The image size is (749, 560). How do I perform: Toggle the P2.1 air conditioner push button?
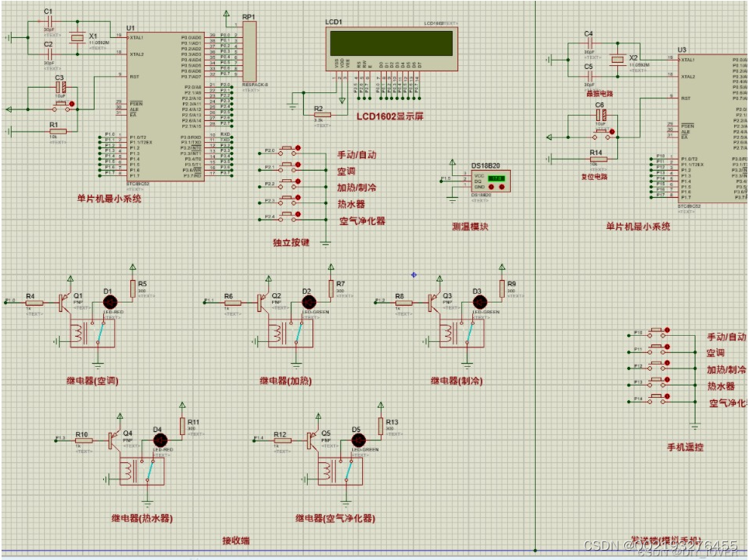tap(289, 166)
